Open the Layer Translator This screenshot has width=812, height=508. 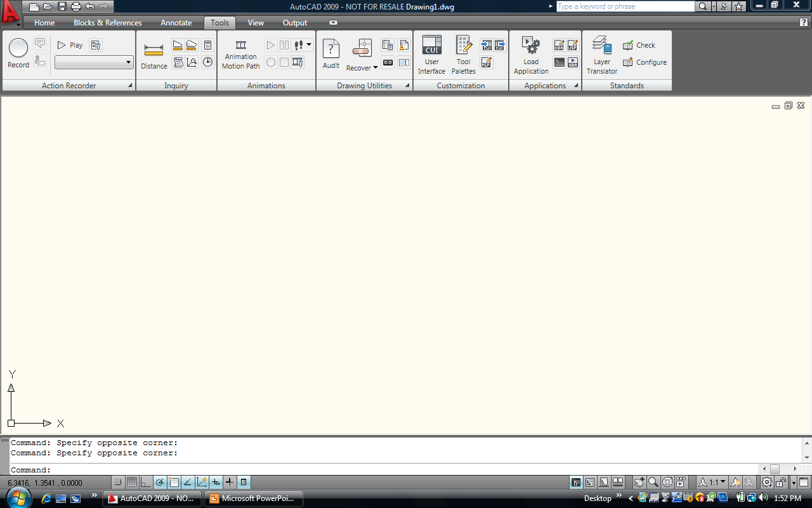(x=602, y=55)
